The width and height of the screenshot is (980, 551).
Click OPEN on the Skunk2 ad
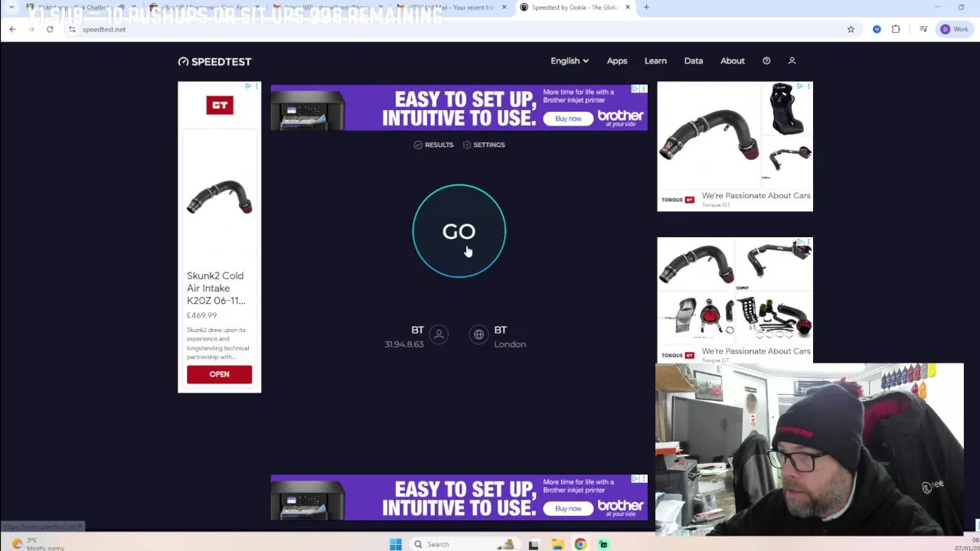point(219,374)
